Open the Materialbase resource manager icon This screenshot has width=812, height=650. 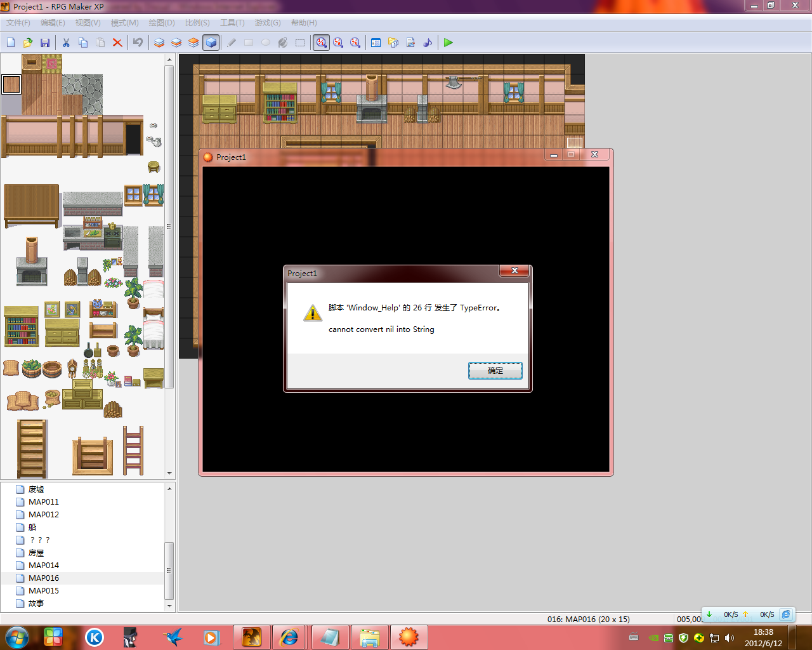tap(393, 43)
